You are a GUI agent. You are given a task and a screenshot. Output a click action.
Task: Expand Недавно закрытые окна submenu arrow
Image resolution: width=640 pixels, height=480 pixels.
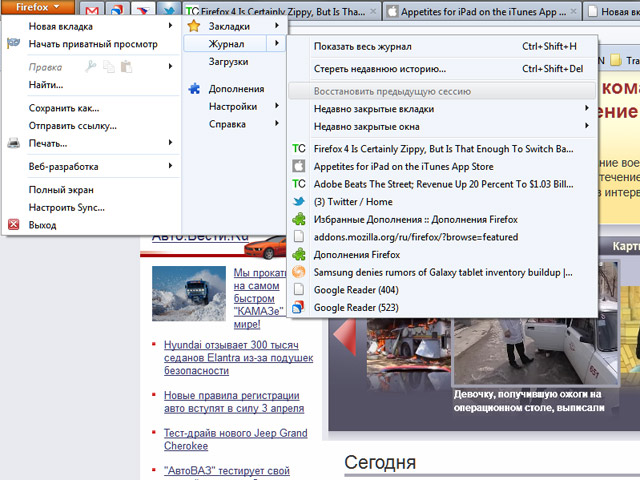click(x=587, y=126)
